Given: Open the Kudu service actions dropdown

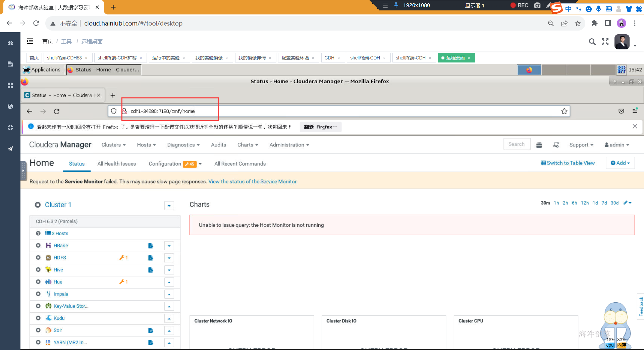Looking at the screenshot, I should click(169, 318).
